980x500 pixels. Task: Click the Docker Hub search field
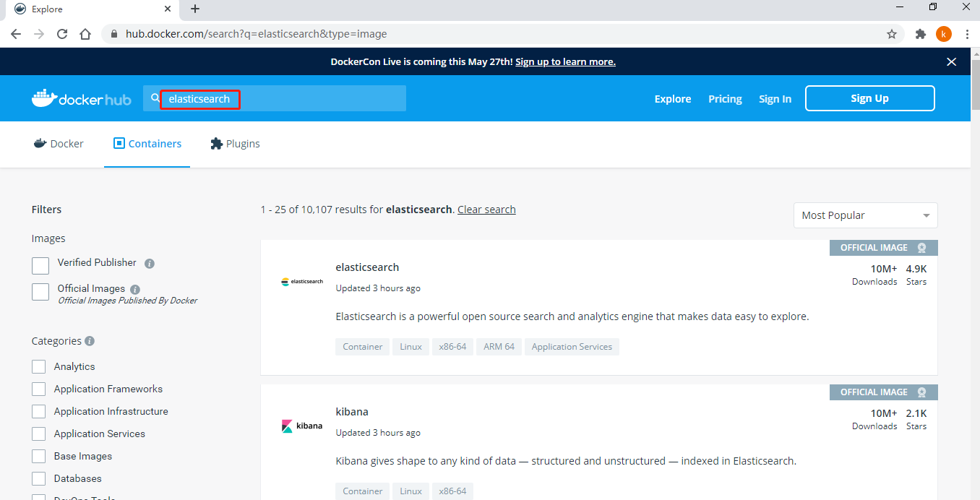[275, 98]
